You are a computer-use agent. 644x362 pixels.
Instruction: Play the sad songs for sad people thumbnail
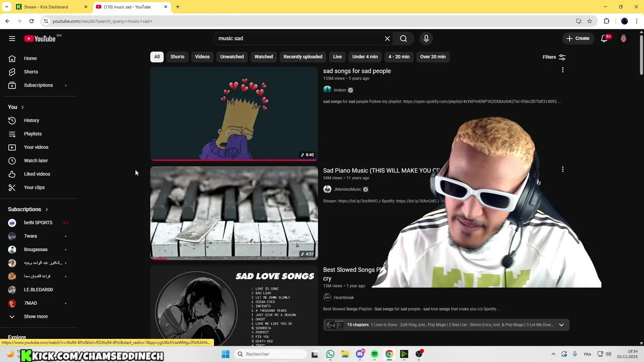(x=234, y=114)
